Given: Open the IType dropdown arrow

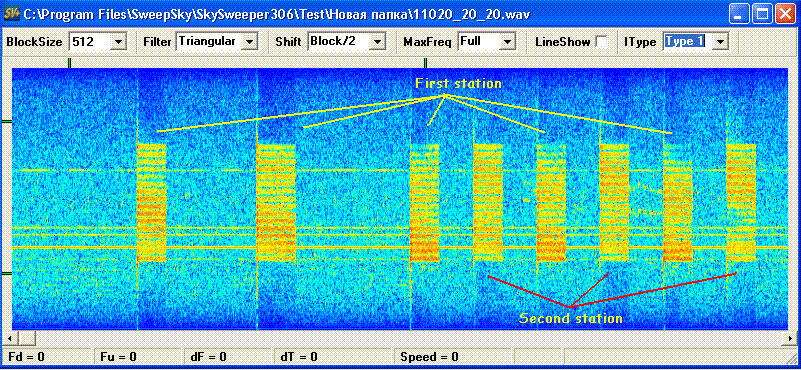Looking at the screenshot, I should tap(719, 42).
